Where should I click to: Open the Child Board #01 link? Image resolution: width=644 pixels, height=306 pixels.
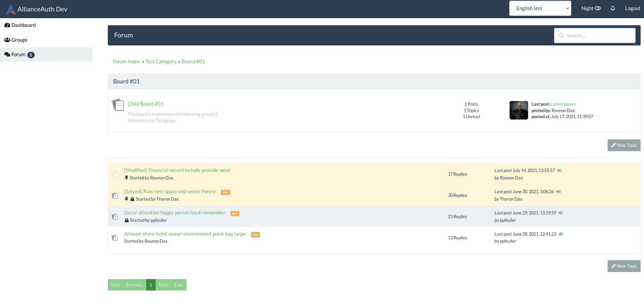pos(145,104)
